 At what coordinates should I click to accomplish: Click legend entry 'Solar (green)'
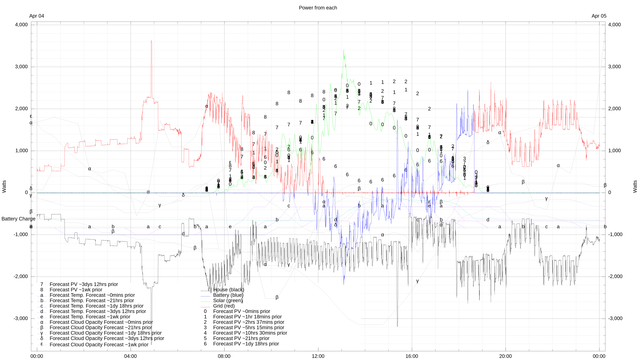point(228,301)
